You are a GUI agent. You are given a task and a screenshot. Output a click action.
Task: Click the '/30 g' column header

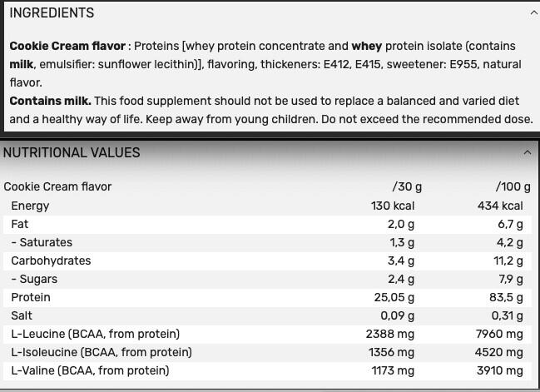click(x=407, y=186)
